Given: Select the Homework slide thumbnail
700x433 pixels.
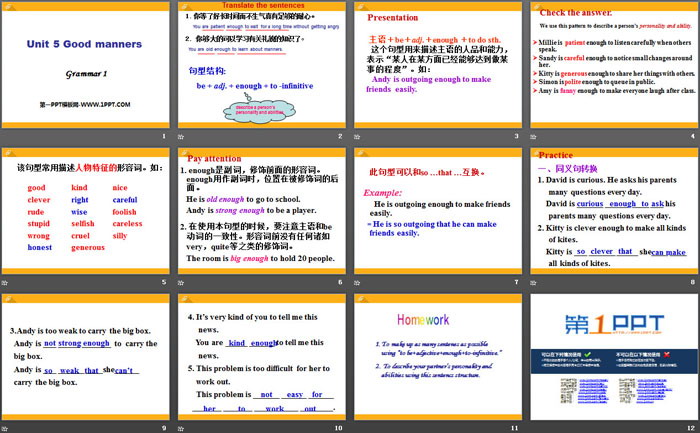Looking at the screenshot, I should [x=438, y=357].
